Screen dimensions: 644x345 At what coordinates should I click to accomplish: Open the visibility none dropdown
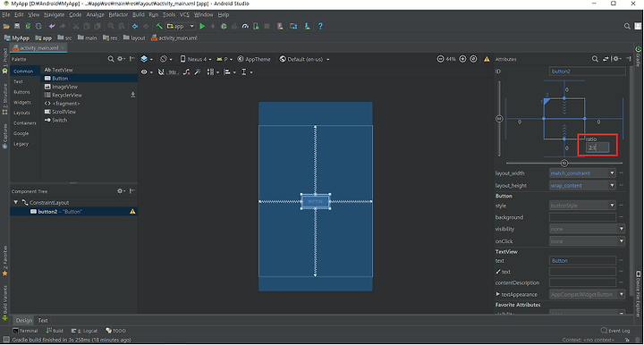click(x=588, y=229)
